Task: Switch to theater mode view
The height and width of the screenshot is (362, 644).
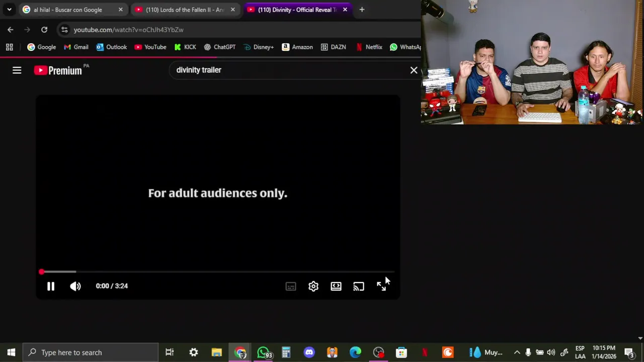Action: (x=336, y=286)
